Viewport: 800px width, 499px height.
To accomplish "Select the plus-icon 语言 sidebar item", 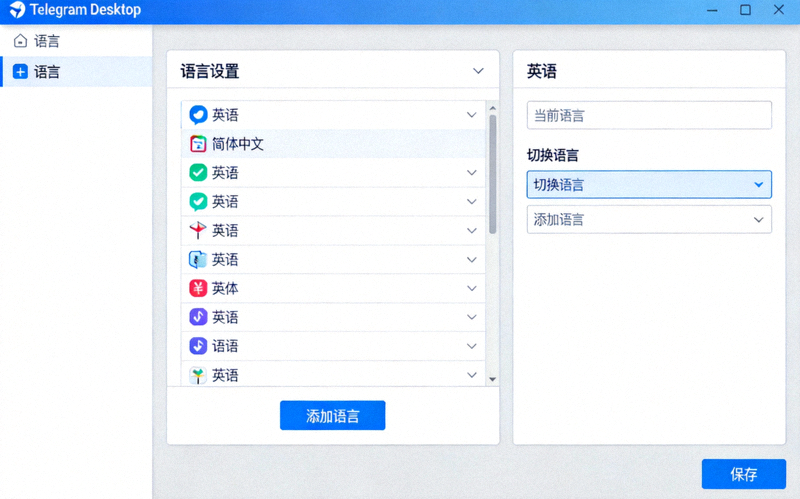I will click(76, 72).
